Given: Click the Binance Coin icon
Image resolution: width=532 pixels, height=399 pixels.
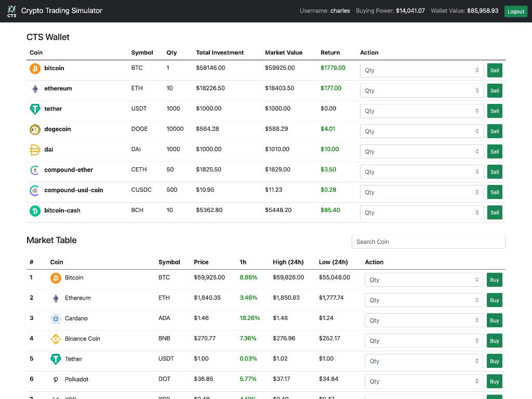Looking at the screenshot, I should tap(56, 339).
